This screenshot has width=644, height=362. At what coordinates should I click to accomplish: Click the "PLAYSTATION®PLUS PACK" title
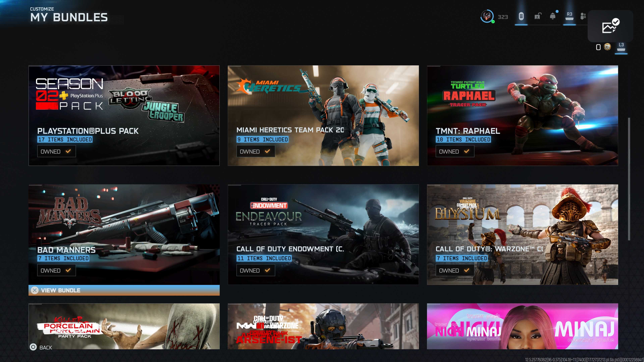pos(88,131)
